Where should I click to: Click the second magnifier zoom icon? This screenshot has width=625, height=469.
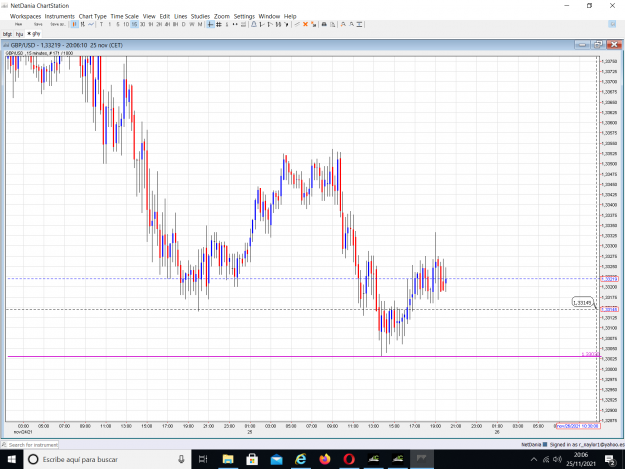[352, 24]
